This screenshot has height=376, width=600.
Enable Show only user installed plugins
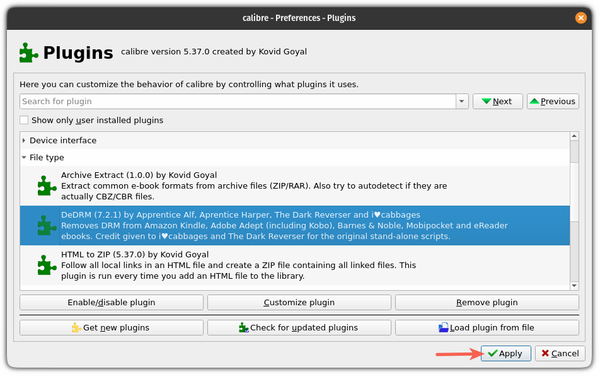click(24, 120)
